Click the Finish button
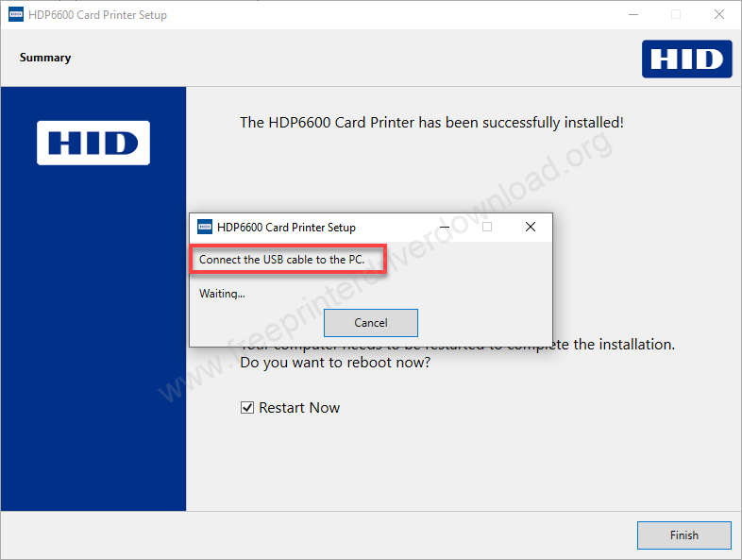Viewport: 742px width, 560px height. pos(683,535)
